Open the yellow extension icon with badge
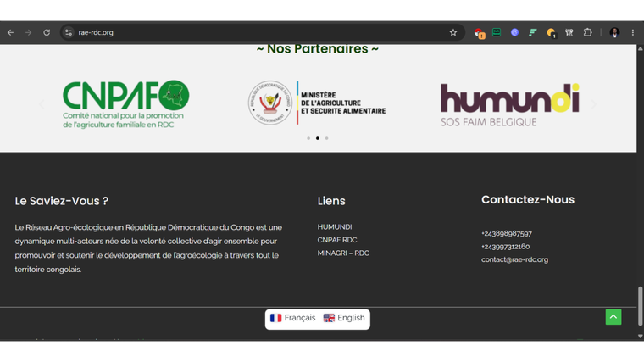This screenshot has height=362, width=644. pos(551,33)
